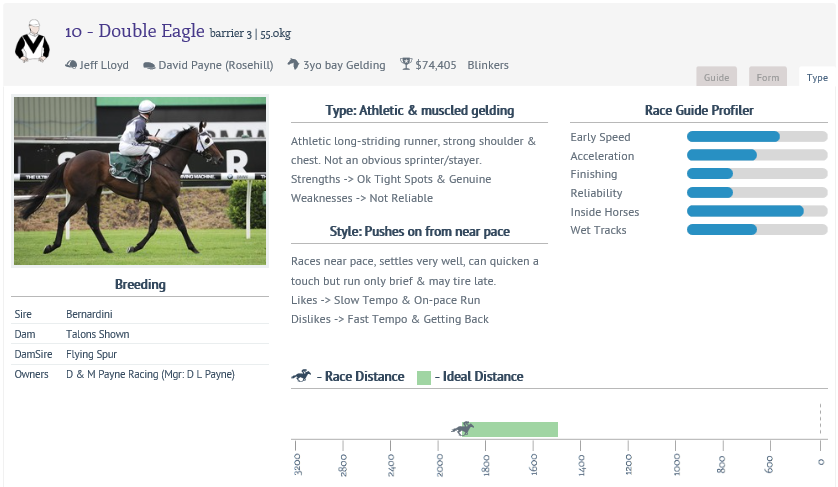The height and width of the screenshot is (487, 838).
Task: Click the racehorse photo thumbnail
Action: tap(140, 181)
